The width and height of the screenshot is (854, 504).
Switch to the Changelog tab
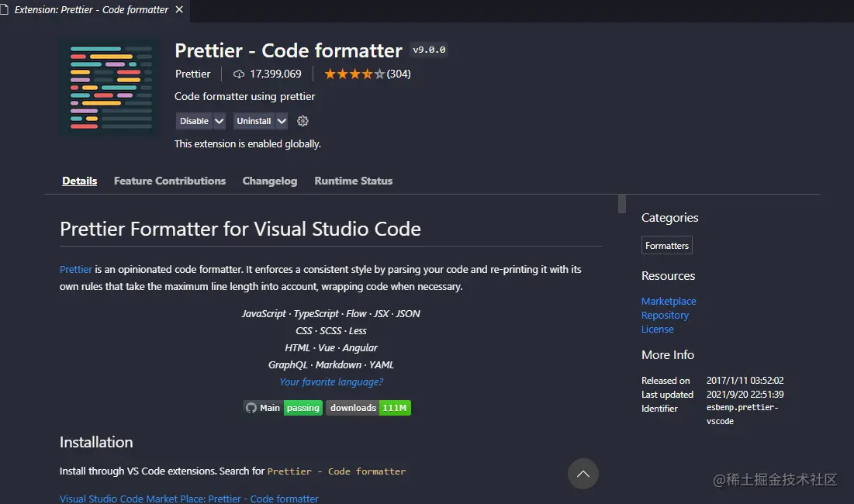(270, 181)
